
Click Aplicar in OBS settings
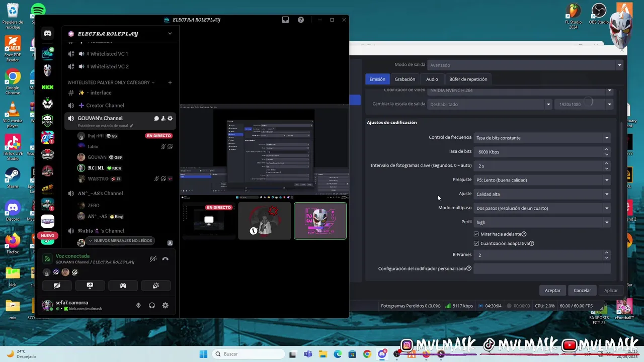click(611, 290)
